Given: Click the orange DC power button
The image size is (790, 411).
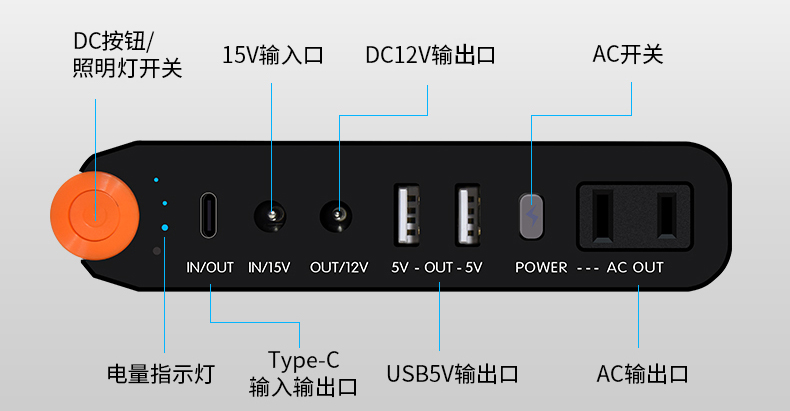Looking at the screenshot, I should coord(95,216).
